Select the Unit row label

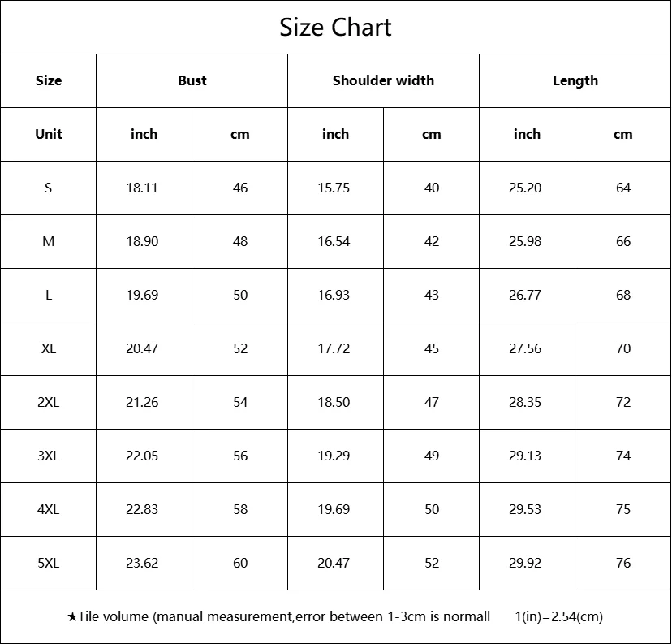point(49,134)
